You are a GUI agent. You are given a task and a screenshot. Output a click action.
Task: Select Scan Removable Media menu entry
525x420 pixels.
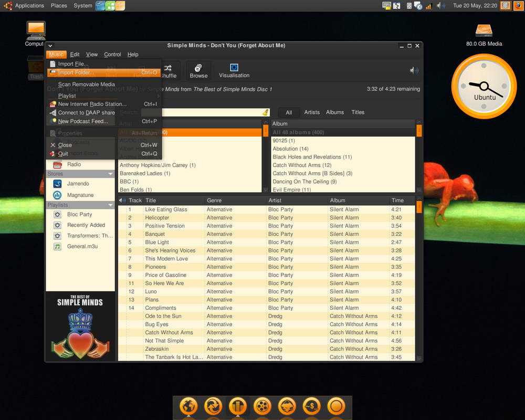(104, 85)
